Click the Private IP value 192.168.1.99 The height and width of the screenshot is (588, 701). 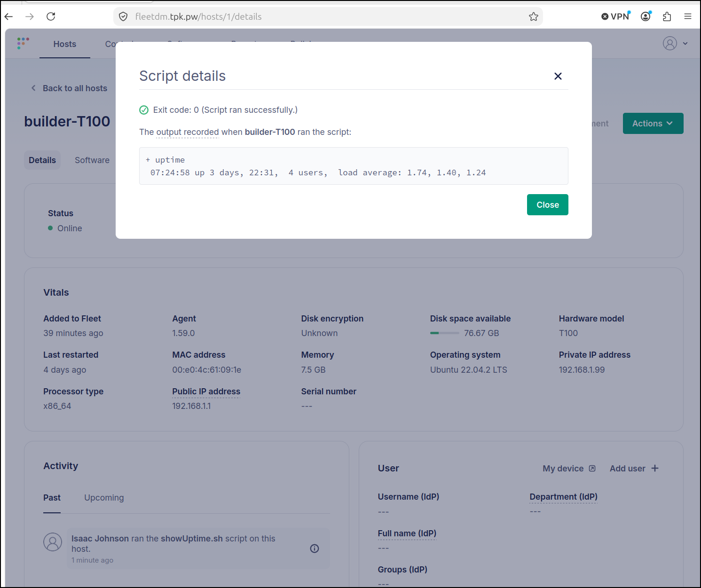(x=582, y=370)
